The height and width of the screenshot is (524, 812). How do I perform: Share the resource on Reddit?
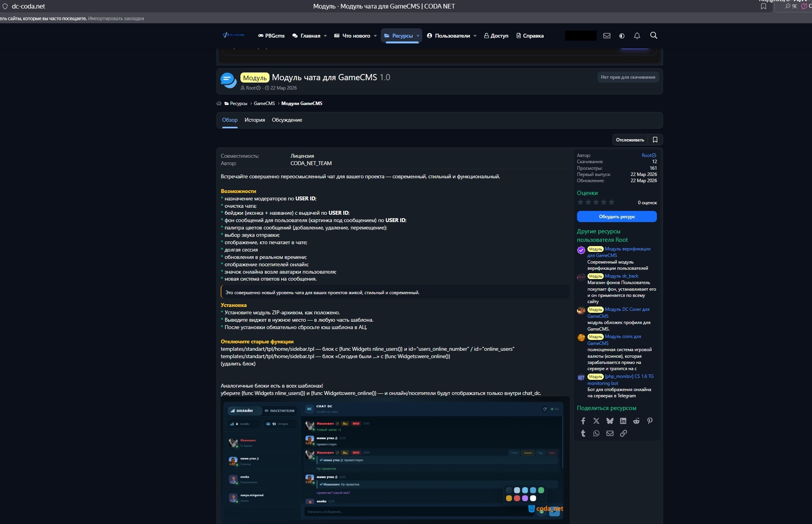636,421
